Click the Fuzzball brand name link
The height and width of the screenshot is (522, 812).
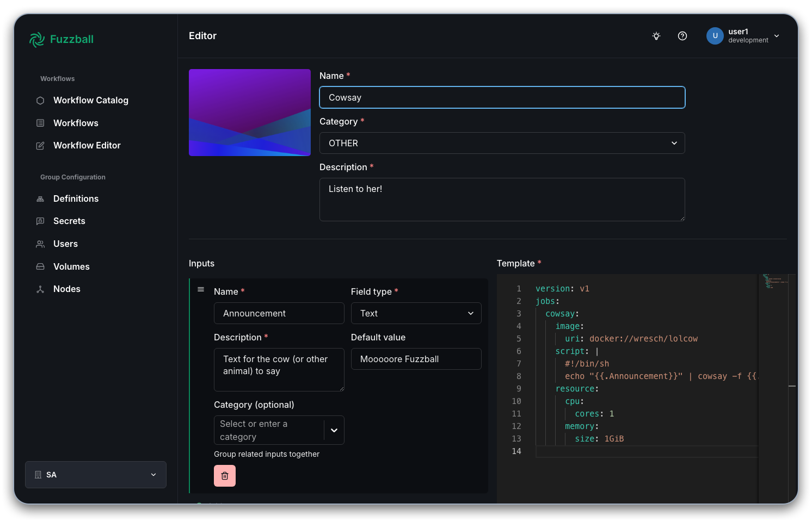pyautogui.click(x=72, y=39)
